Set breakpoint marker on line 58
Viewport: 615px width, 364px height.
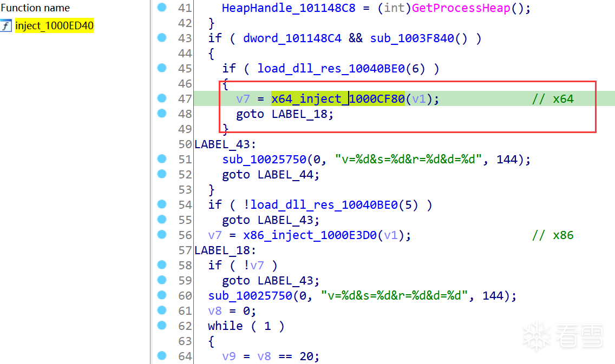[161, 265]
